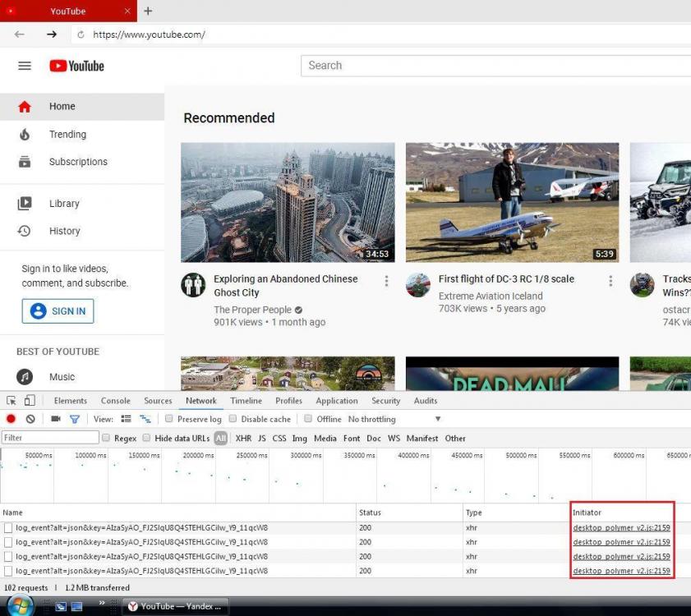This screenshot has width=691, height=616.
Task: Reload the page using the refresh icon
Action: click(81, 34)
